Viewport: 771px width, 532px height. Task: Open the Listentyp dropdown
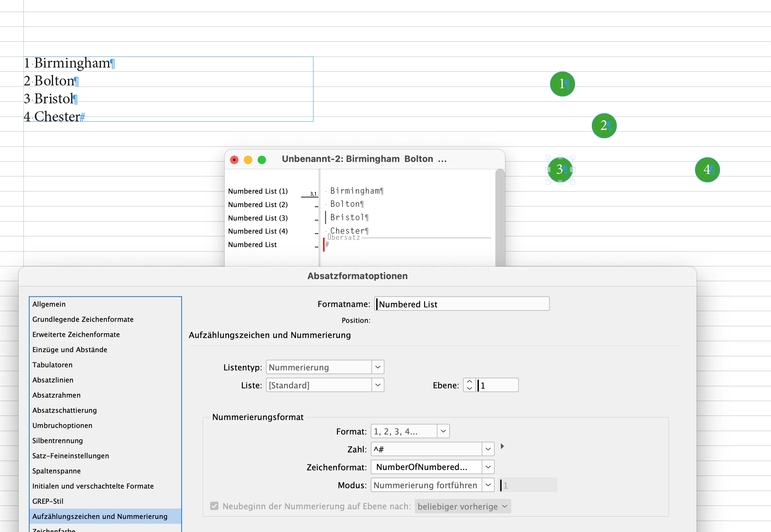coord(378,367)
